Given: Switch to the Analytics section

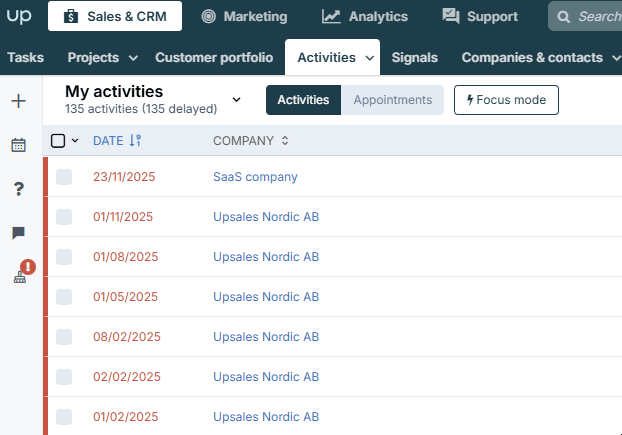Looking at the screenshot, I should tap(365, 16).
